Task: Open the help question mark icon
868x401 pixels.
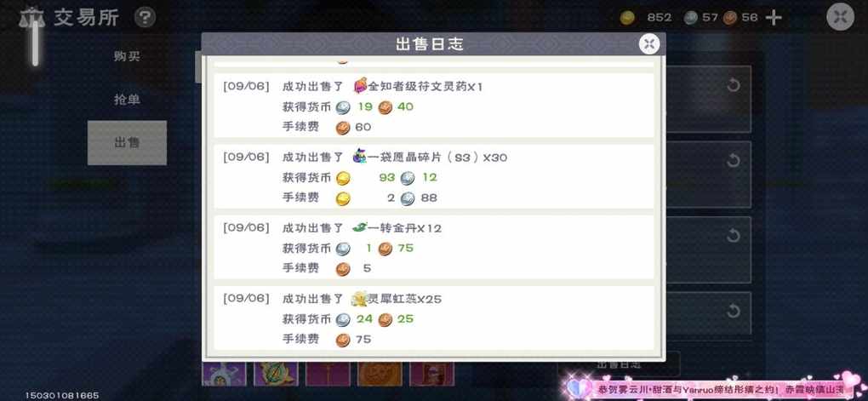Action: pyautogui.click(x=145, y=18)
